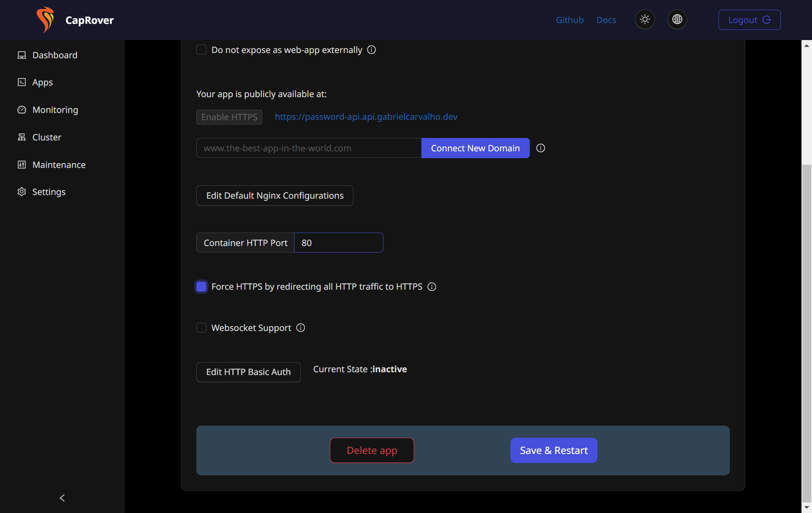
Task: Click the Settings gear icon
Action: click(22, 192)
